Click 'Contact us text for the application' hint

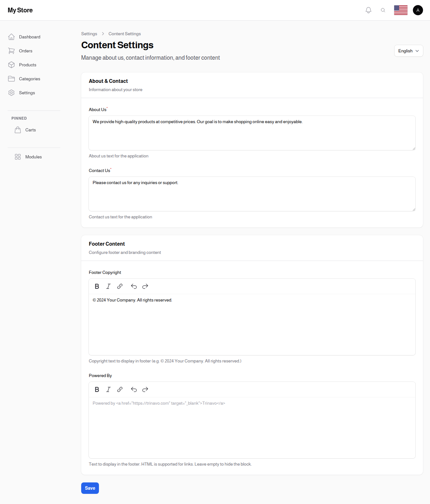[x=121, y=217]
